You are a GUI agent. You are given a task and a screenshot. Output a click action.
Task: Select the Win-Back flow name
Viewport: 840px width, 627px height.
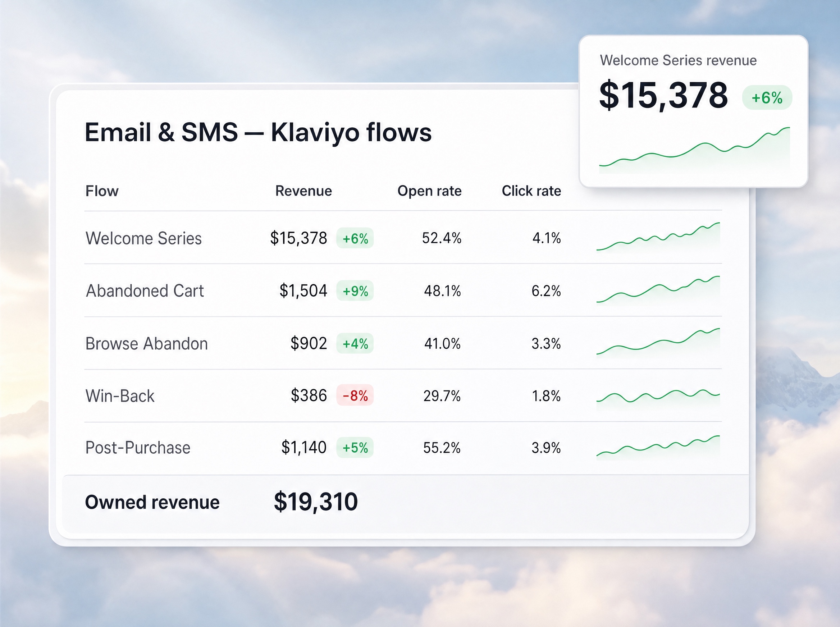(120, 396)
